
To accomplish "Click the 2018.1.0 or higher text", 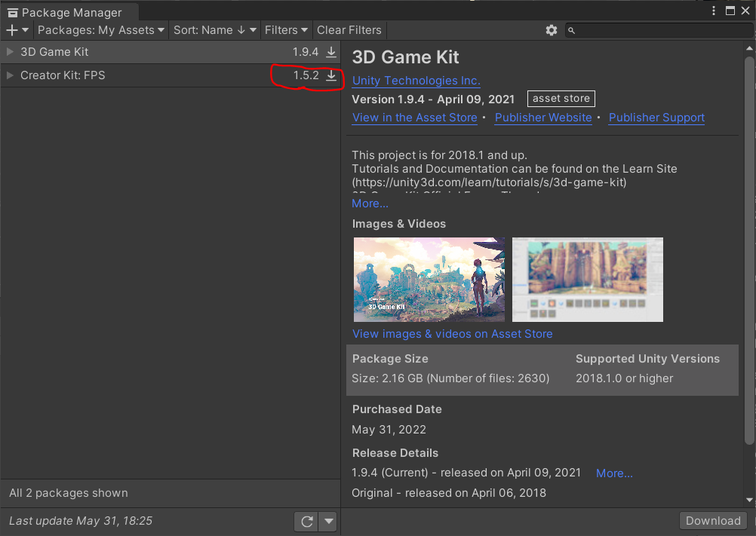I will (625, 378).
